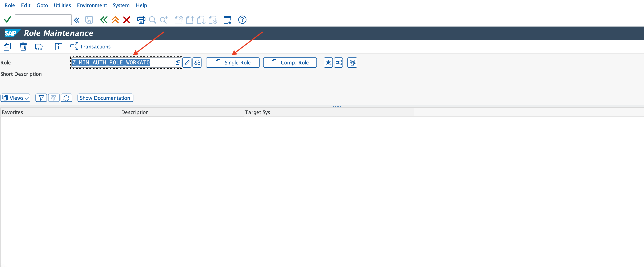The width and height of the screenshot is (644, 267).
Task: Click Show Documentation button
Action: [x=104, y=98]
